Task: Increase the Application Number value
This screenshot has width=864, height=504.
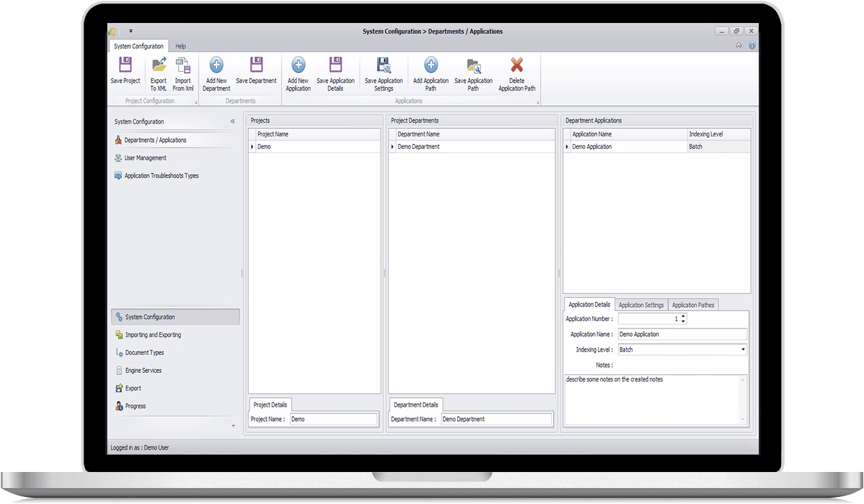Action: click(684, 316)
